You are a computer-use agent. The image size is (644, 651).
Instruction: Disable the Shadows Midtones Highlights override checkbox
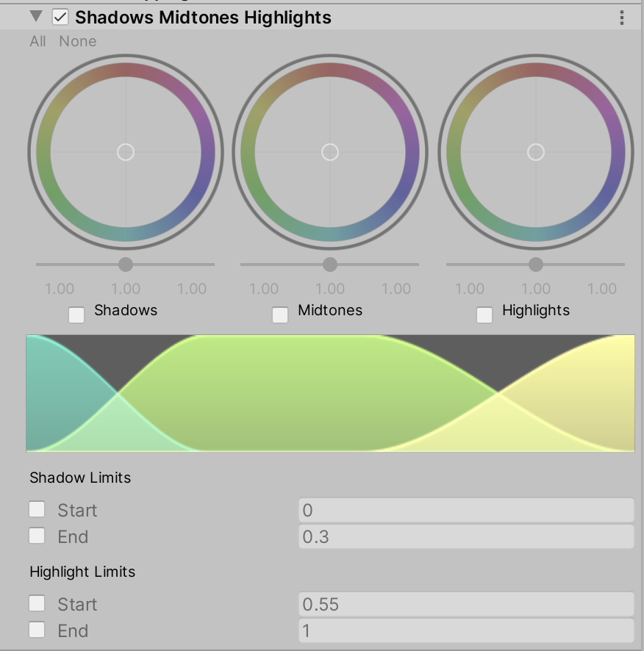point(60,17)
